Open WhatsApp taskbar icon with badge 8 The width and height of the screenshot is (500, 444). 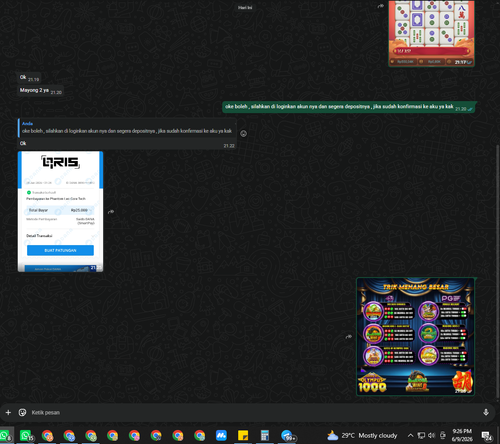[6, 436]
